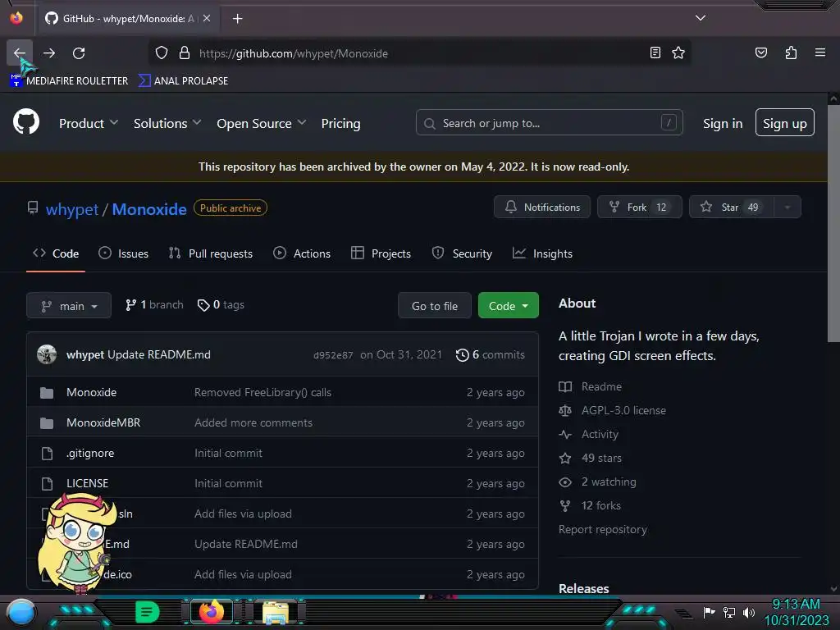
Task: Open the 49 stars link
Action: (x=591, y=458)
